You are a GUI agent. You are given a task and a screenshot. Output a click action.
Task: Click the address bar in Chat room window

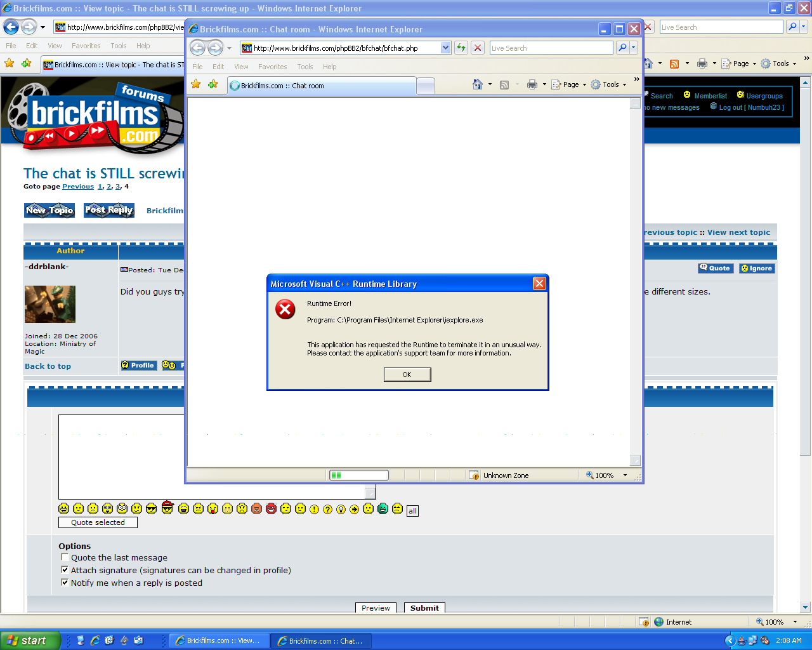(x=346, y=48)
